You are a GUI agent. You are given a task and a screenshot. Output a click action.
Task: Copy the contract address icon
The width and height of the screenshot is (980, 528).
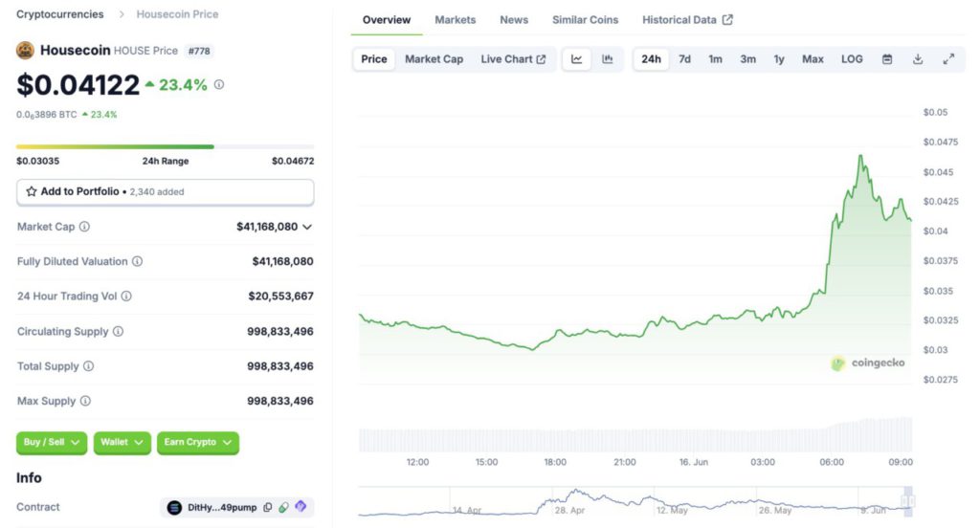268,507
